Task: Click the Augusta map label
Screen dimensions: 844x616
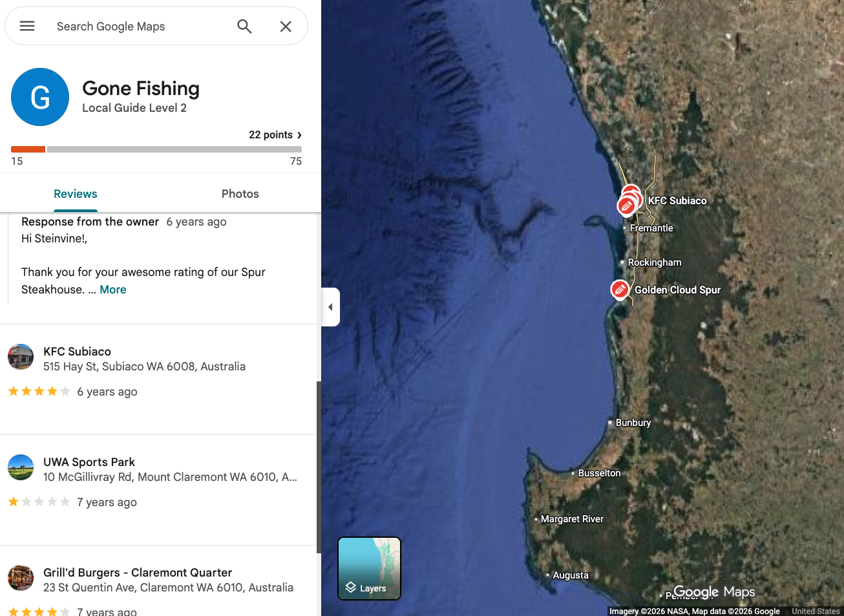Action: pos(571,575)
